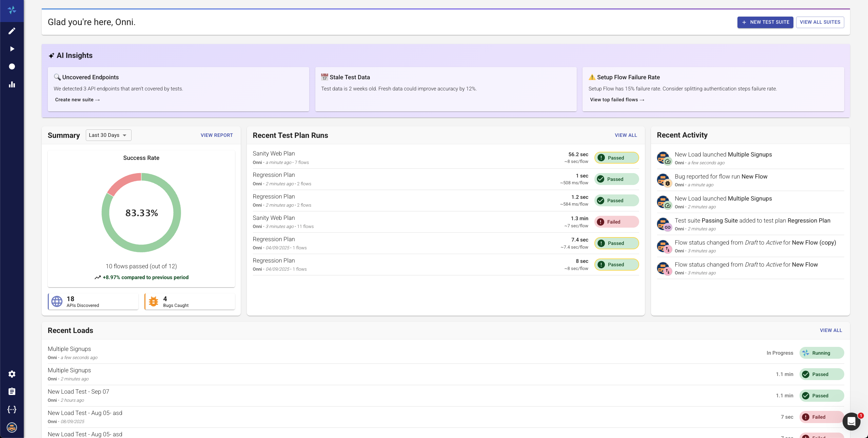
Task: Follow the Create new suite link
Action: 77,100
